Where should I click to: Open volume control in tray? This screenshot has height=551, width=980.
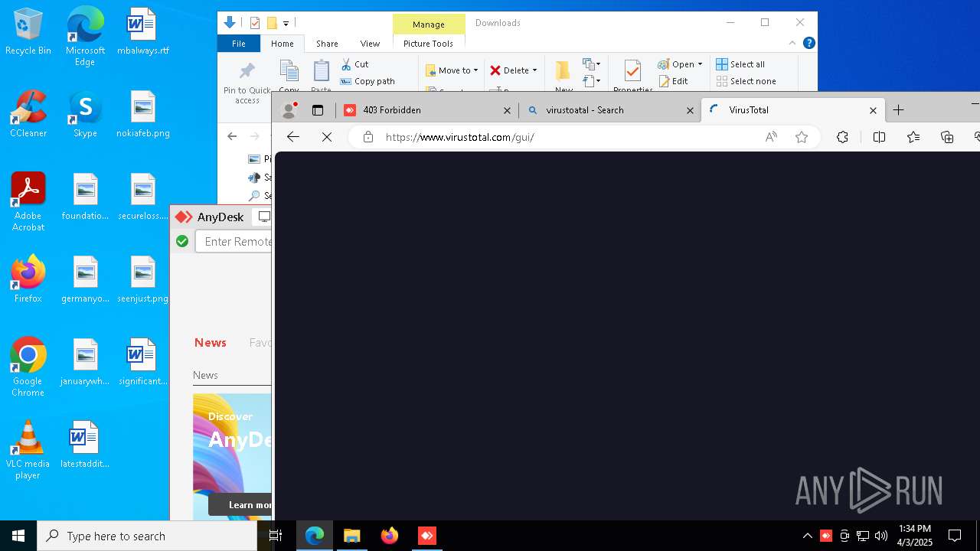(x=880, y=536)
